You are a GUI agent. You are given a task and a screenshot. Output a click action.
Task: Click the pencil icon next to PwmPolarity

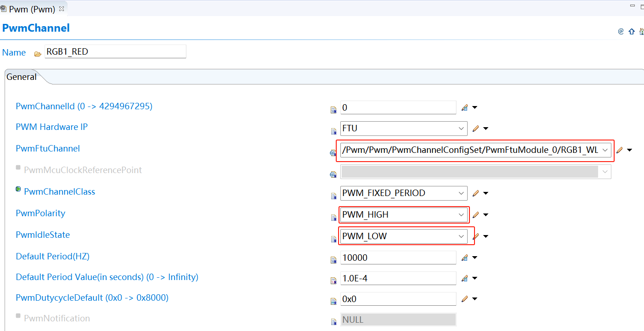[x=475, y=214]
